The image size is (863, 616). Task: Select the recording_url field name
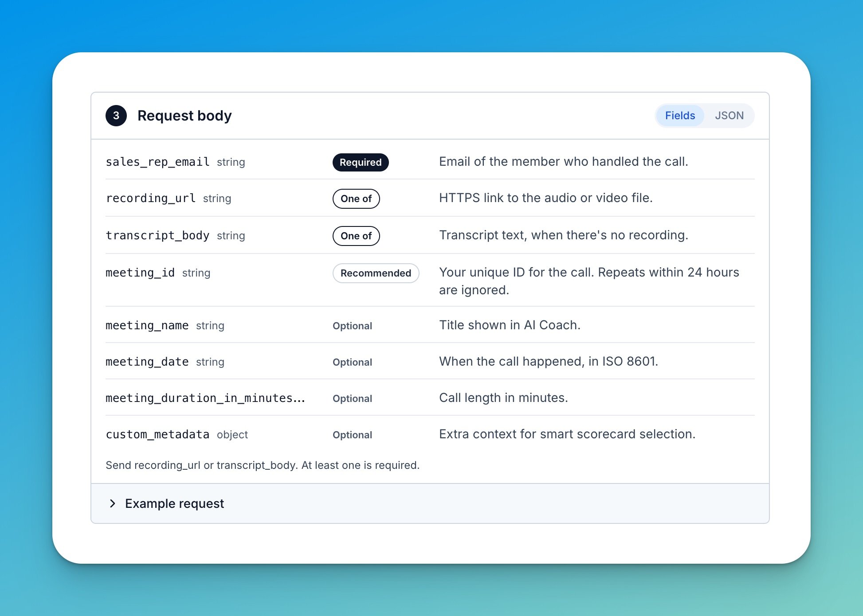click(x=151, y=198)
